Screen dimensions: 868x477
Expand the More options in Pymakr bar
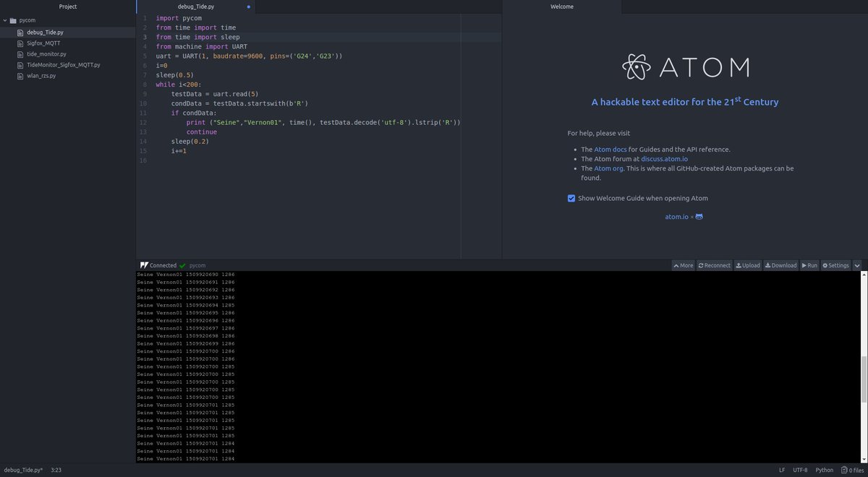(683, 265)
